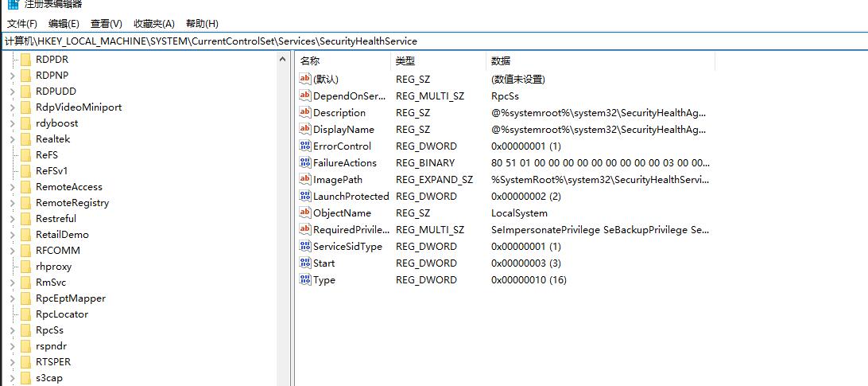Screen dimensions: 868x386
Task: Click the binary icon of Start value
Action: click(305, 263)
